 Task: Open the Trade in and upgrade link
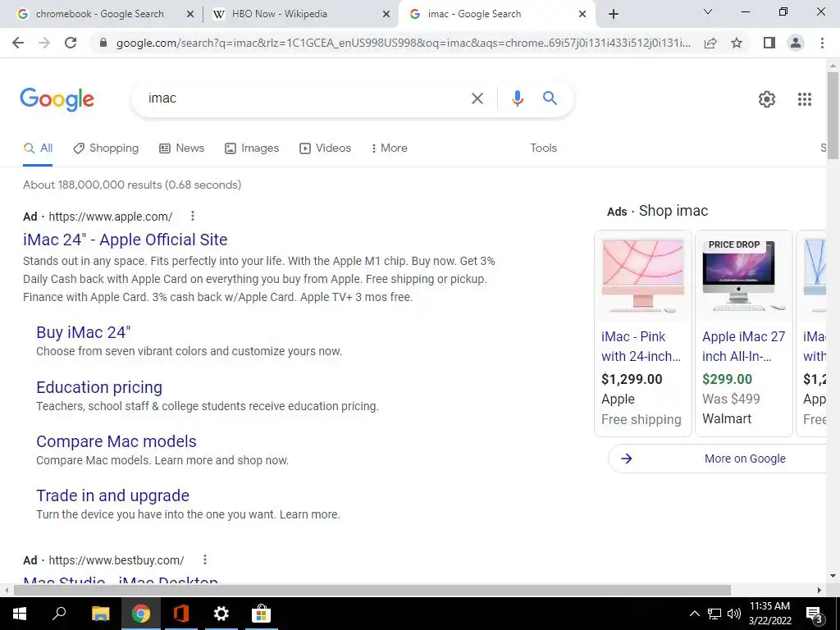tap(112, 495)
